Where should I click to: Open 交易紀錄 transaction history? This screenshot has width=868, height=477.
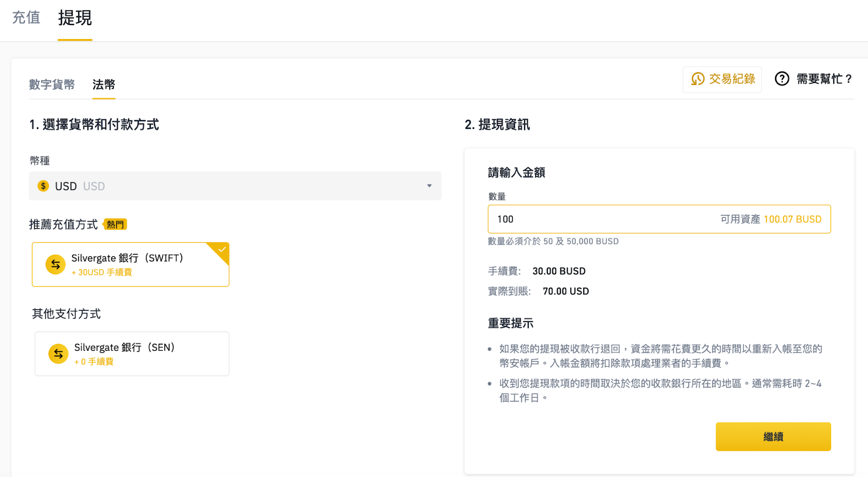click(722, 79)
